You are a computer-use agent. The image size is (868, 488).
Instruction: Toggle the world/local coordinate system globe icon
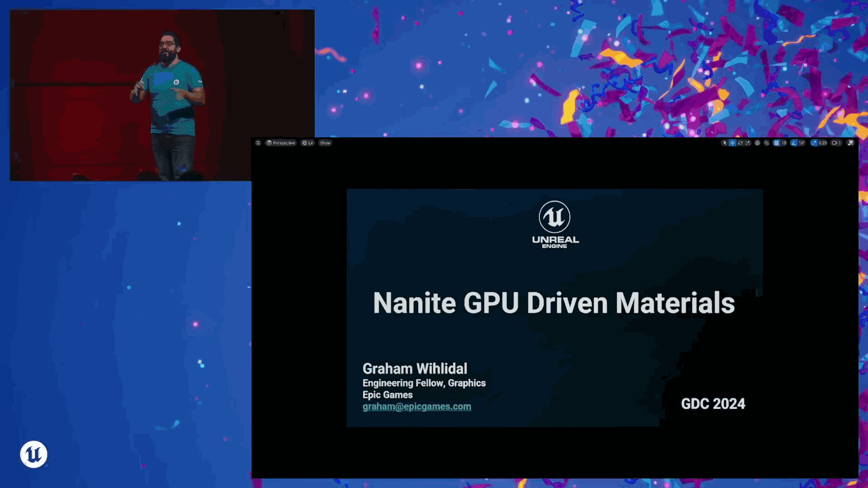point(757,143)
